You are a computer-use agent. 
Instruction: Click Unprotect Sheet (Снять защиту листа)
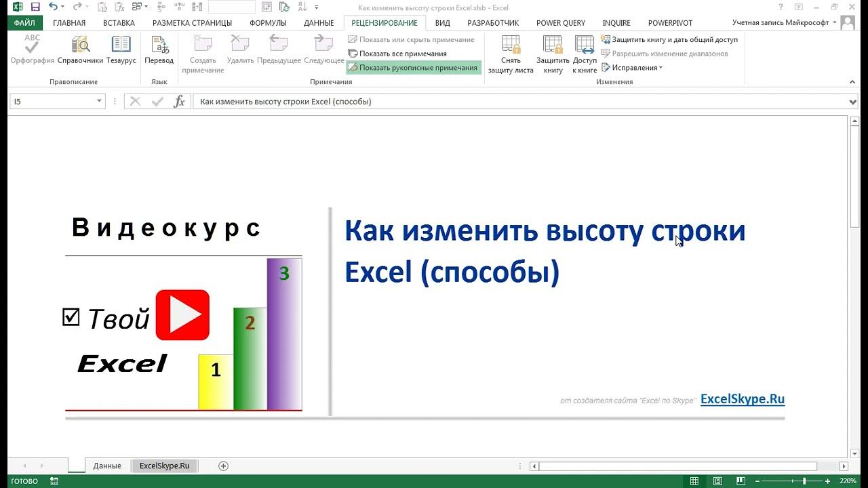(511, 54)
